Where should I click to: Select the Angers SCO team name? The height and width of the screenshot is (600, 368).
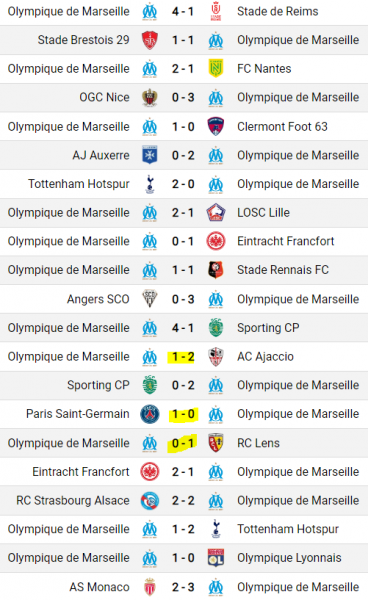98,299
